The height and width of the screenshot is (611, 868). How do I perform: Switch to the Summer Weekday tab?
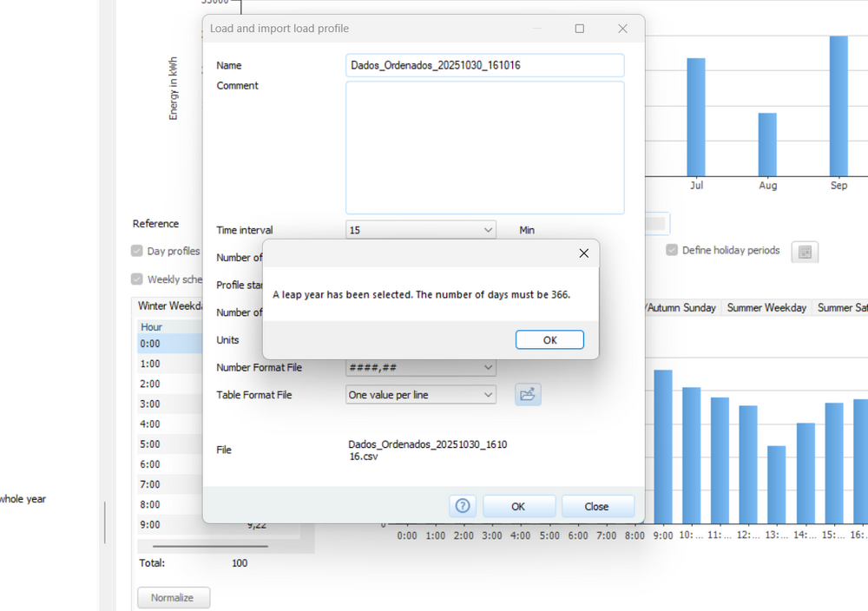(x=766, y=308)
